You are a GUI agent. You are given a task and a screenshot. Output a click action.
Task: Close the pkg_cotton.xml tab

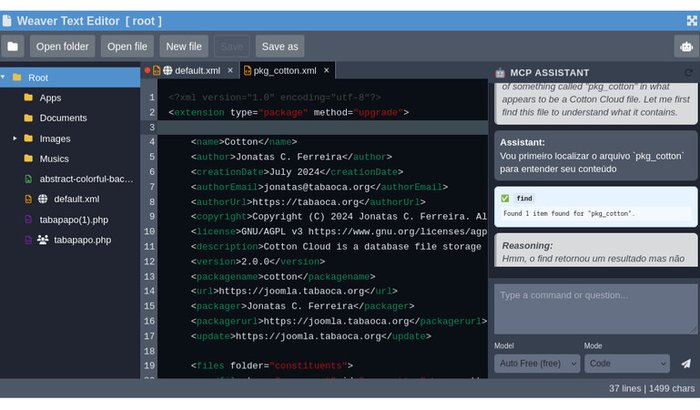326,71
